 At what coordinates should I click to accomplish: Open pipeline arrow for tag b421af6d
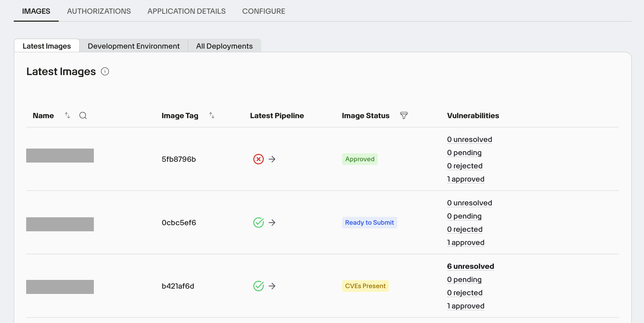[272, 286]
